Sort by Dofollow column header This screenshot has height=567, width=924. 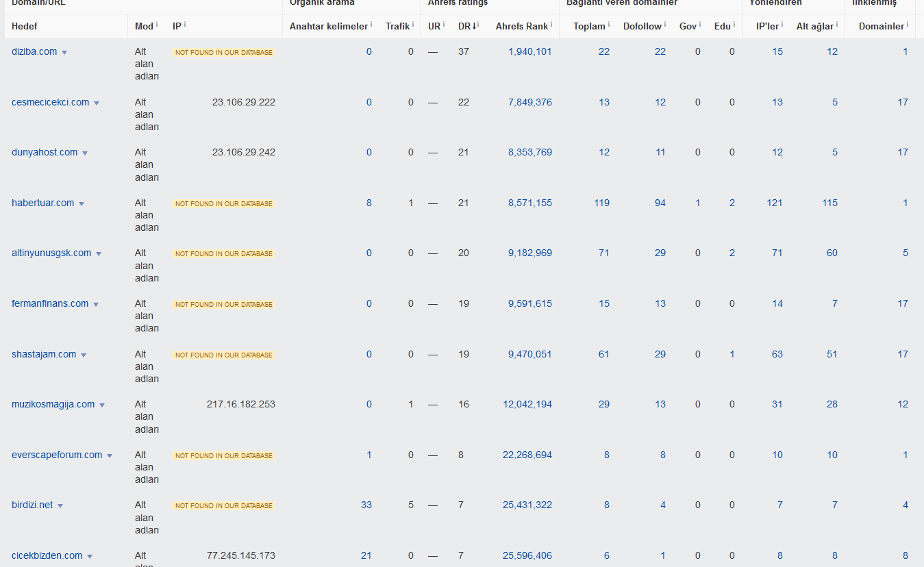642,26
